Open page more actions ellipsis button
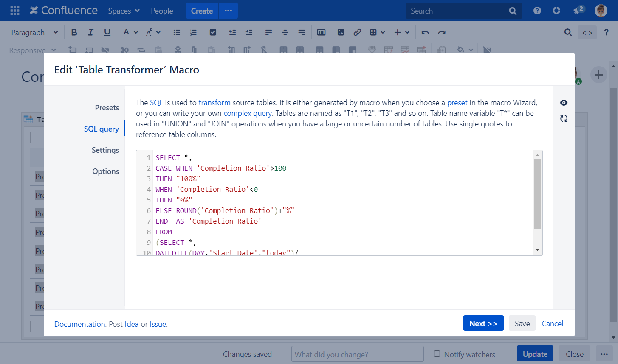This screenshot has width=618, height=364. 604,354
